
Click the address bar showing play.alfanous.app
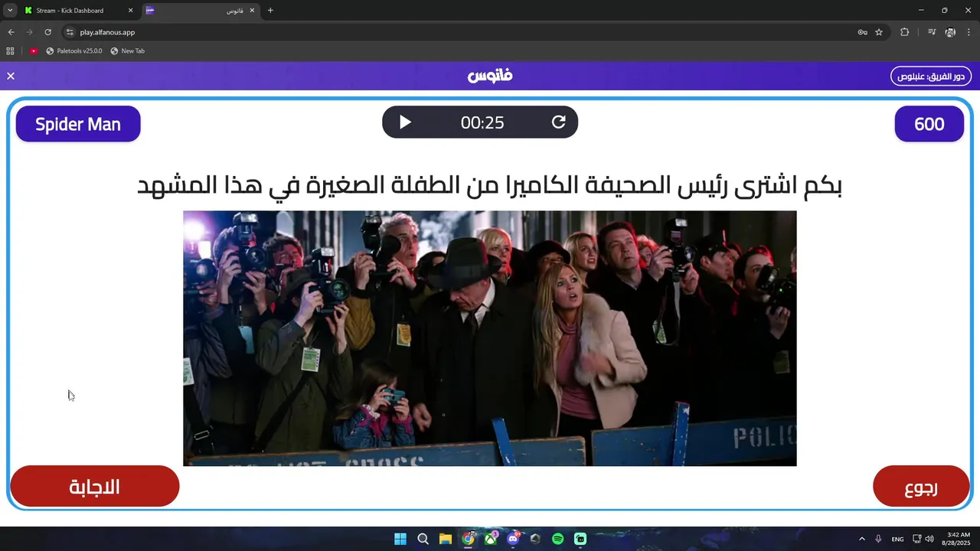click(459, 32)
